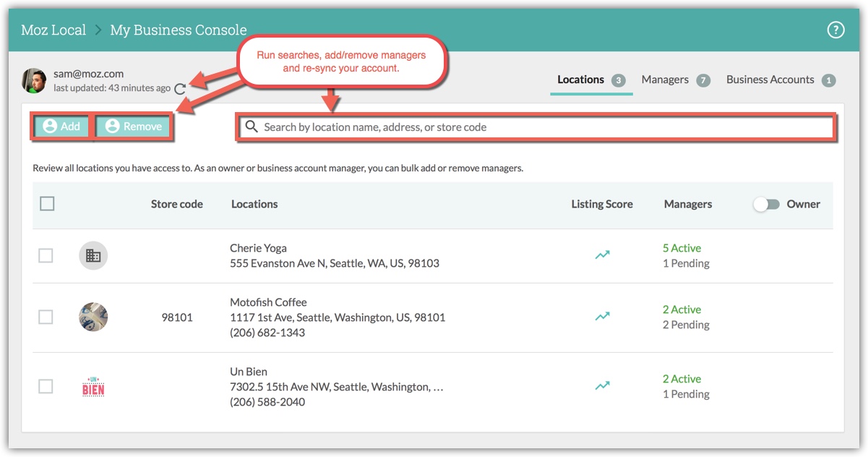Click 5 Active managers for Cherie Yoga
The height and width of the screenshot is (457, 868).
point(682,248)
